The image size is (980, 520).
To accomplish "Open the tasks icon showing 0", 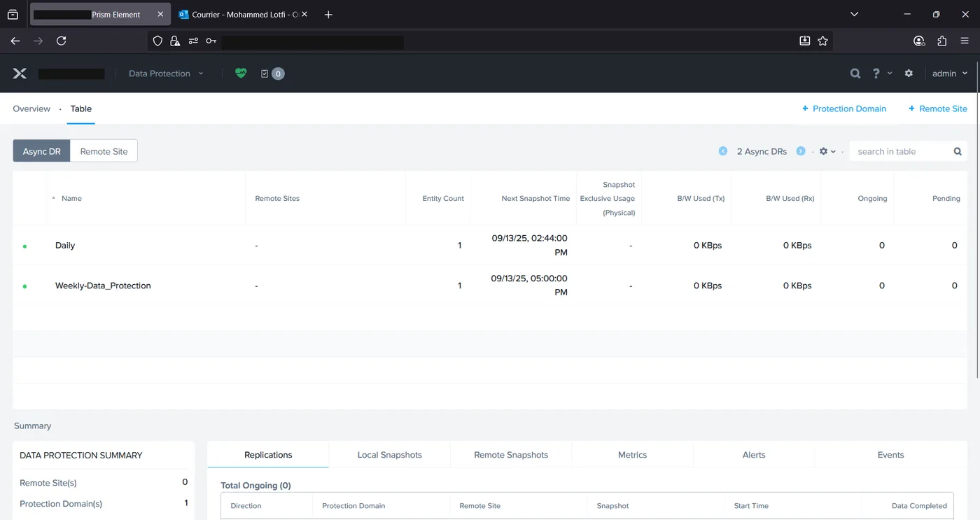I will click(x=272, y=73).
